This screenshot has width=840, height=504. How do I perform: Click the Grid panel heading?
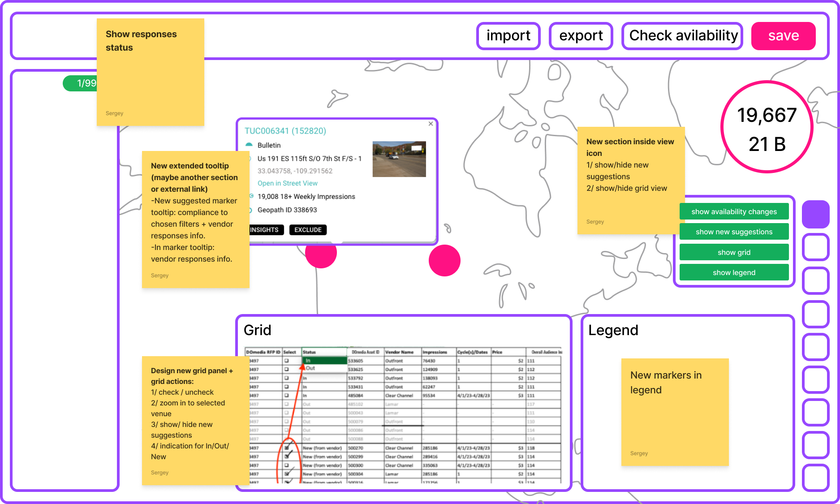click(x=258, y=330)
